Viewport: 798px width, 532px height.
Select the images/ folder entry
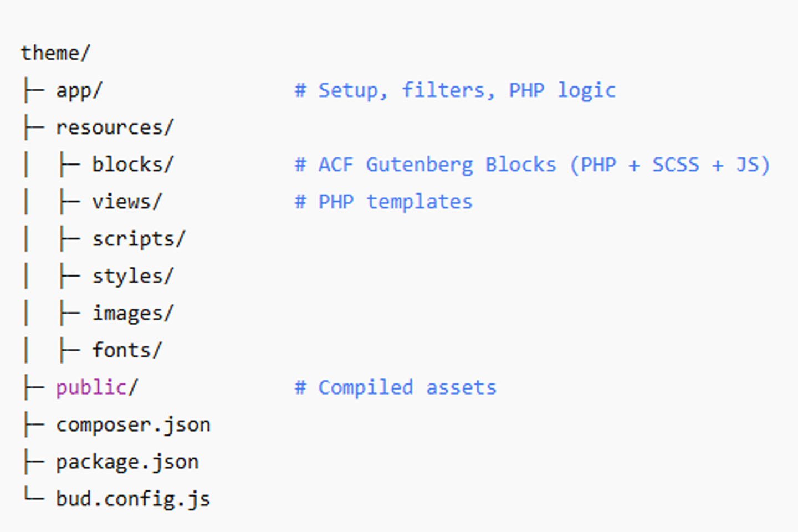click(x=132, y=313)
